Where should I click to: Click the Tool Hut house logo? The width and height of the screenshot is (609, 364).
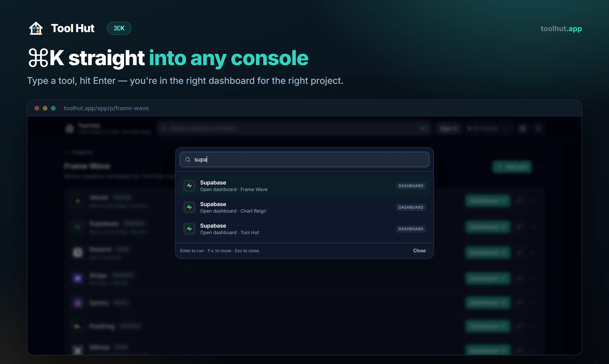pyautogui.click(x=36, y=28)
